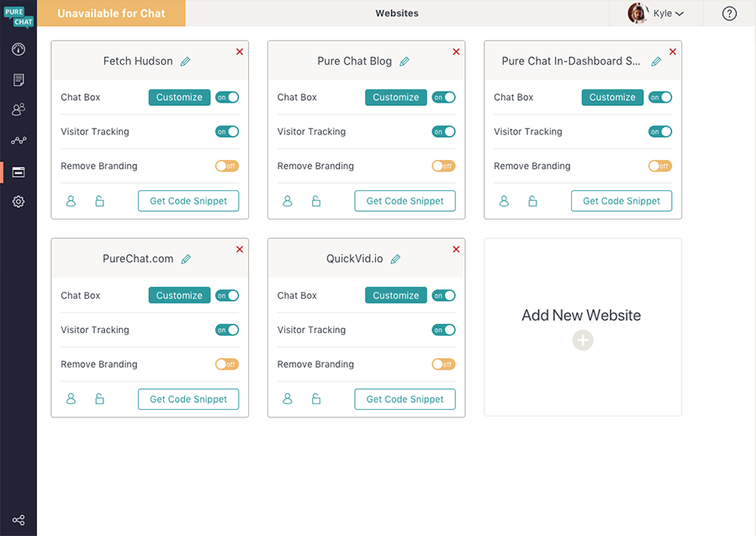Viewport: 756px width, 536px height.
Task: Enable Remove Branding for QuickVid.io
Action: 443,364
